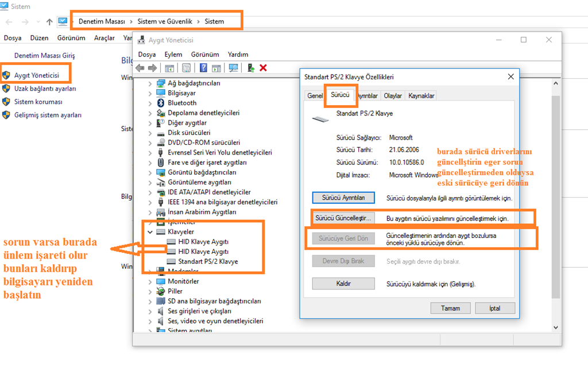Click the properties sheet toolbar icon
This screenshot has height=370, width=588.
(187, 68)
